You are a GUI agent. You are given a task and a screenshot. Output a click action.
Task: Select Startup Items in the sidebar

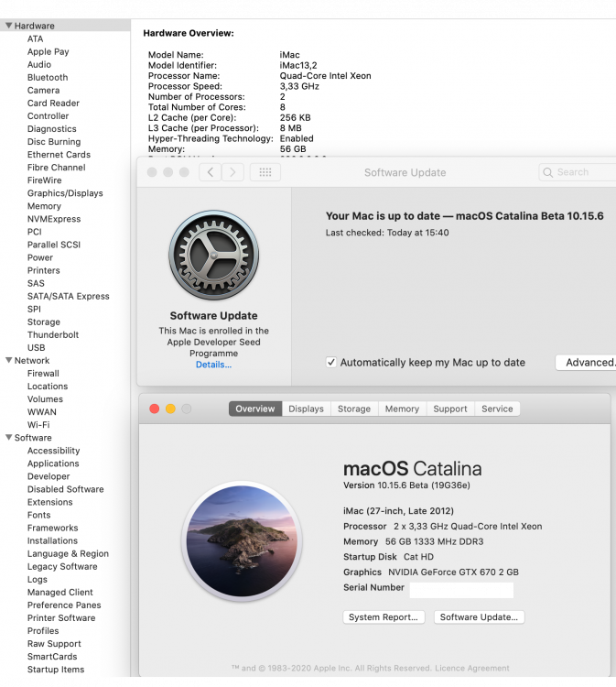coord(56,670)
